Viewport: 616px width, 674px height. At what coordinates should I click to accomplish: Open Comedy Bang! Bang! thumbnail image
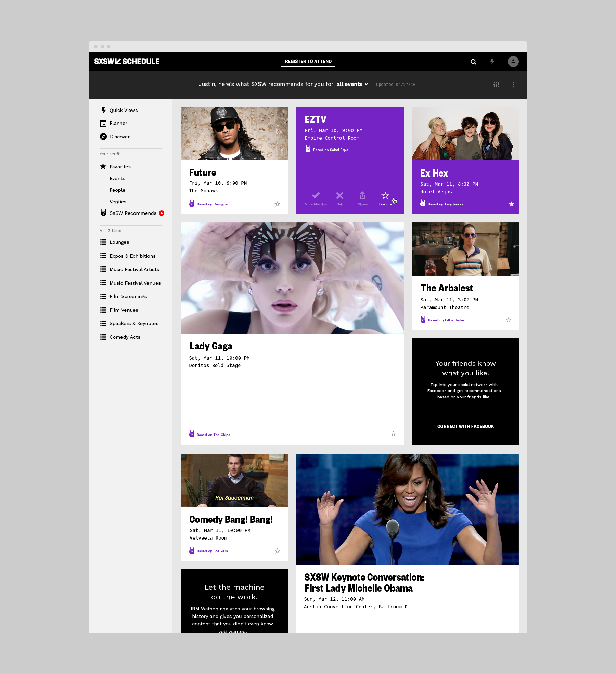point(234,480)
